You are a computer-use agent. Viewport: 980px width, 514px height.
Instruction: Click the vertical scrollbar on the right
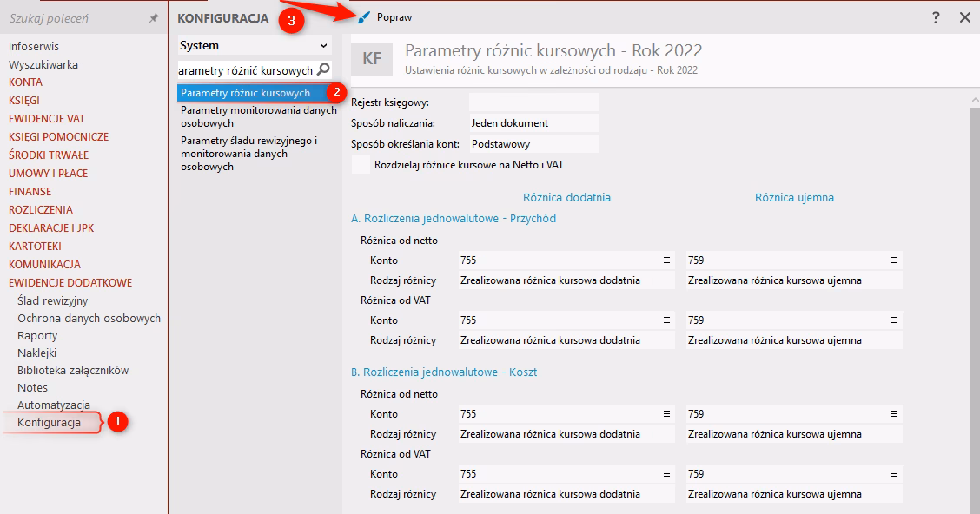tap(974, 304)
